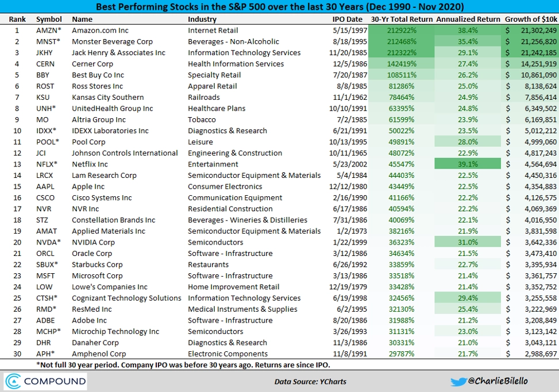Screen dimensions: 559x392
Task: Click the 'Data Source: YCharts' credit
Action: click(310, 382)
